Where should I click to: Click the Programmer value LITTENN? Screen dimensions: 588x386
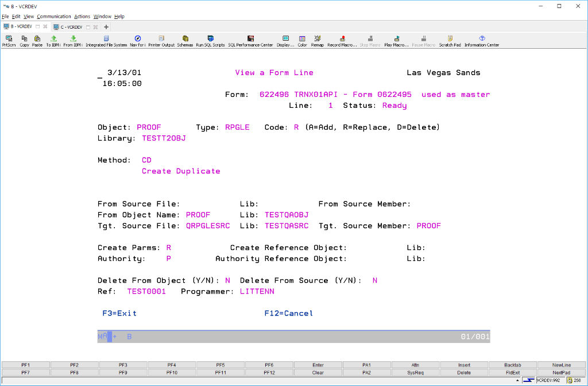click(x=257, y=291)
